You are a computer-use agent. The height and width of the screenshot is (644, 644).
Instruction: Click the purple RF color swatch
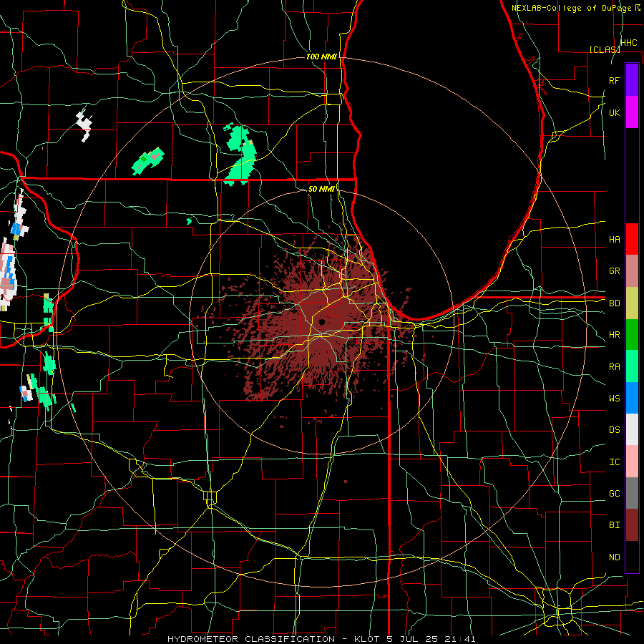(632, 80)
